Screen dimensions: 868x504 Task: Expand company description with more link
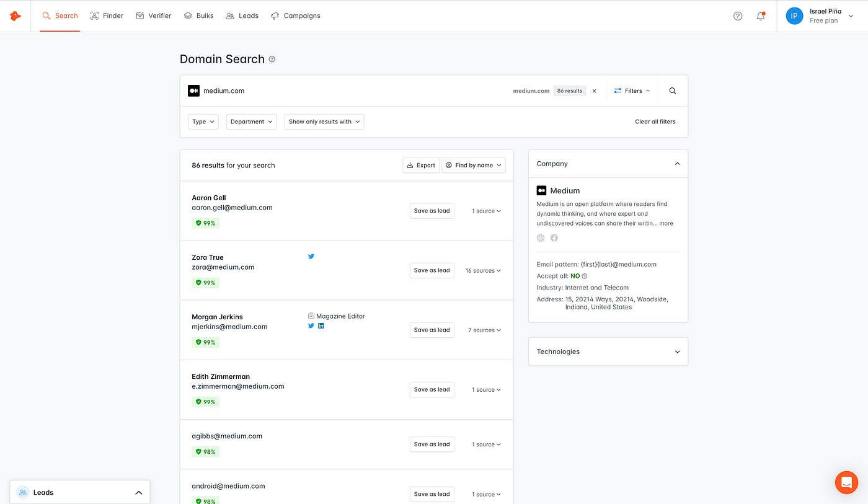point(666,224)
